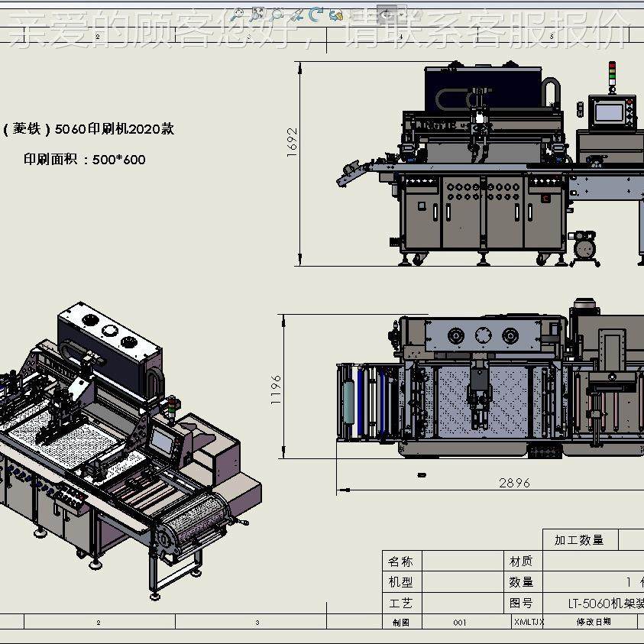Click bottom border zone label '3'
644x644 pixels.
click(x=257, y=623)
